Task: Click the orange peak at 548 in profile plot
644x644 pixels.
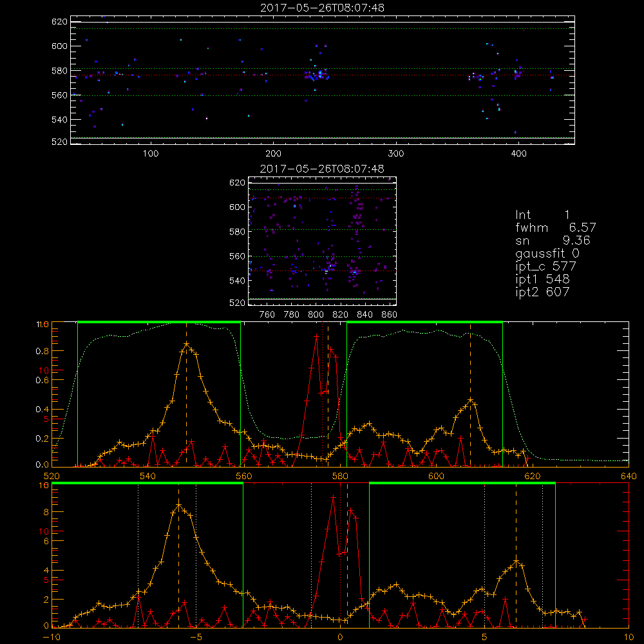Action: coord(187,344)
